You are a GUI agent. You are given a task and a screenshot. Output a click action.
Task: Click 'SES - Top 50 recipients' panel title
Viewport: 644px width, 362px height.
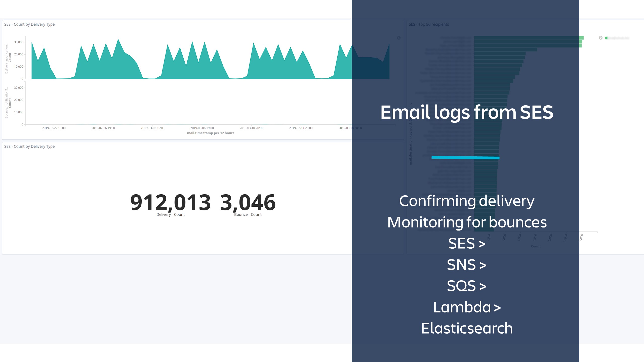pos(429,24)
